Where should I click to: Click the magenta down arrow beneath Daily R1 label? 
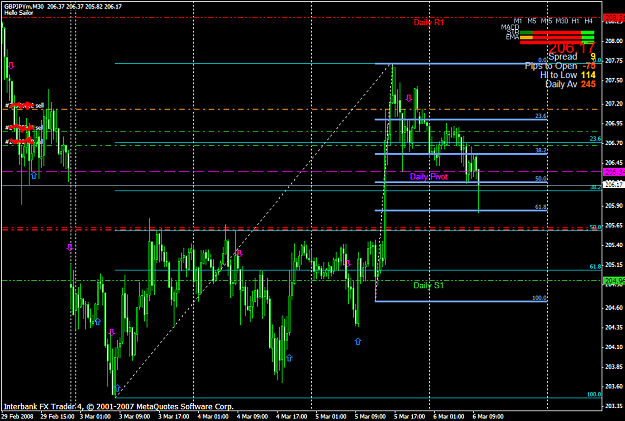409,98
